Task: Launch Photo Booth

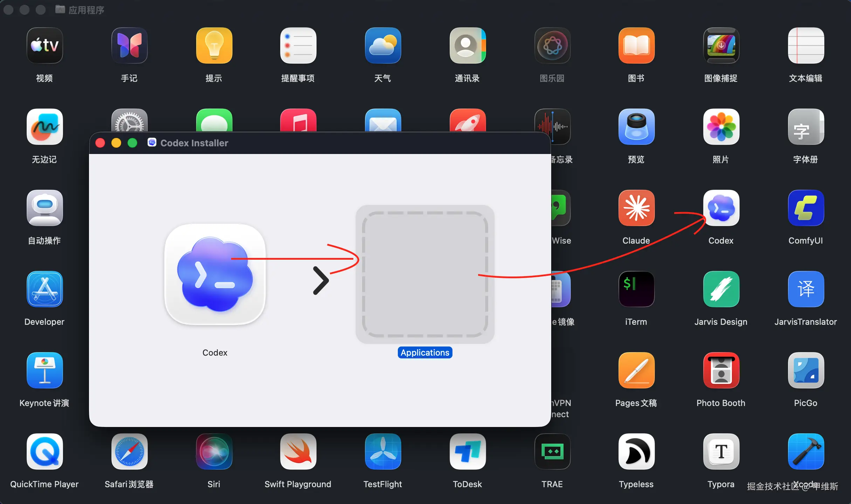Action: coord(721,371)
